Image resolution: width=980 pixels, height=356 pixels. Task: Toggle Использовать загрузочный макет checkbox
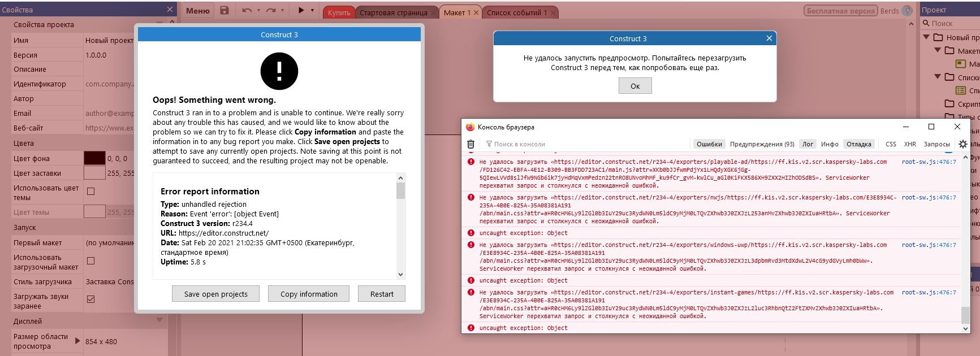[x=90, y=261]
